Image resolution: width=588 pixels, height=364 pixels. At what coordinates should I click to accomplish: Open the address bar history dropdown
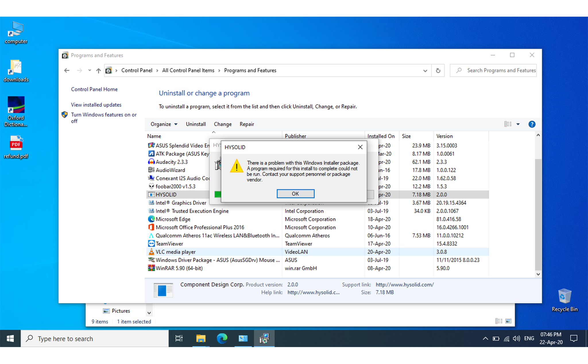click(425, 71)
